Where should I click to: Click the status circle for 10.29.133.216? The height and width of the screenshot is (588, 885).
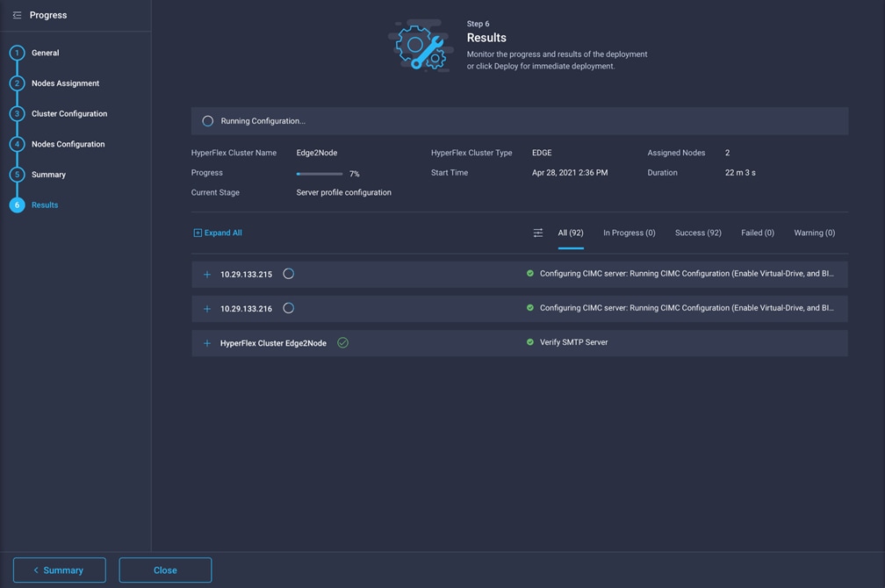288,309
